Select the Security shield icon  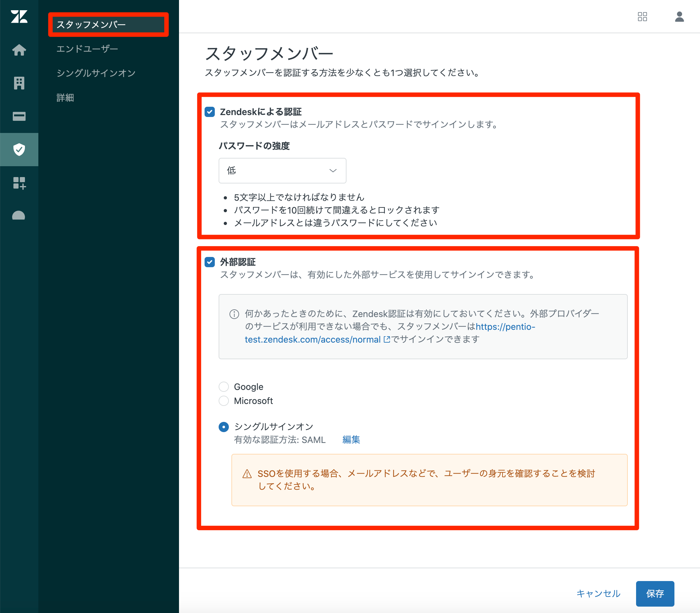click(x=19, y=150)
